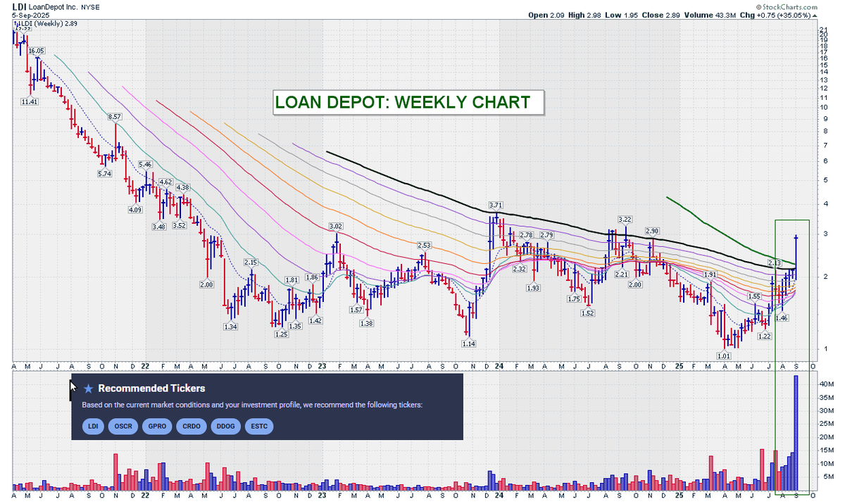Click the 3.52 price label
This screenshot has height=504, width=845.
click(x=179, y=225)
